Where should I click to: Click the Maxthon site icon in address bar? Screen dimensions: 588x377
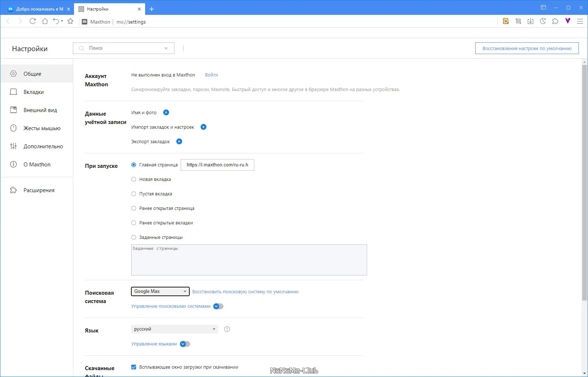[x=85, y=22]
